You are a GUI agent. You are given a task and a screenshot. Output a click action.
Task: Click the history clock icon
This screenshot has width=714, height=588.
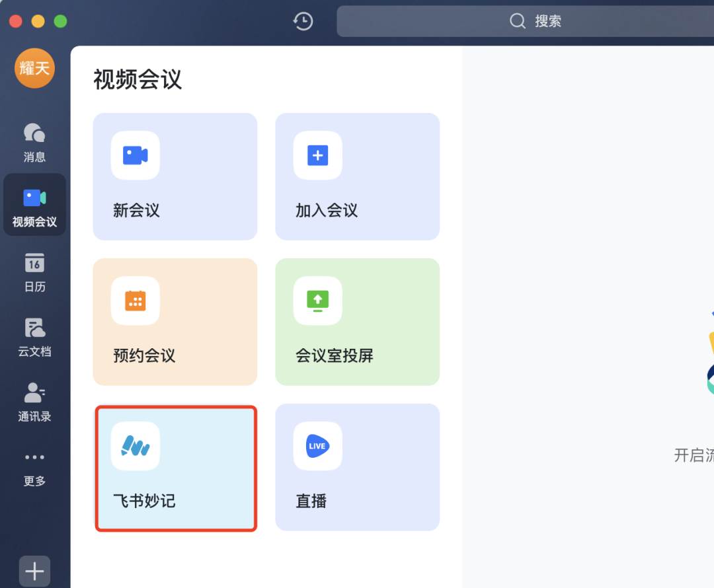[x=303, y=21]
